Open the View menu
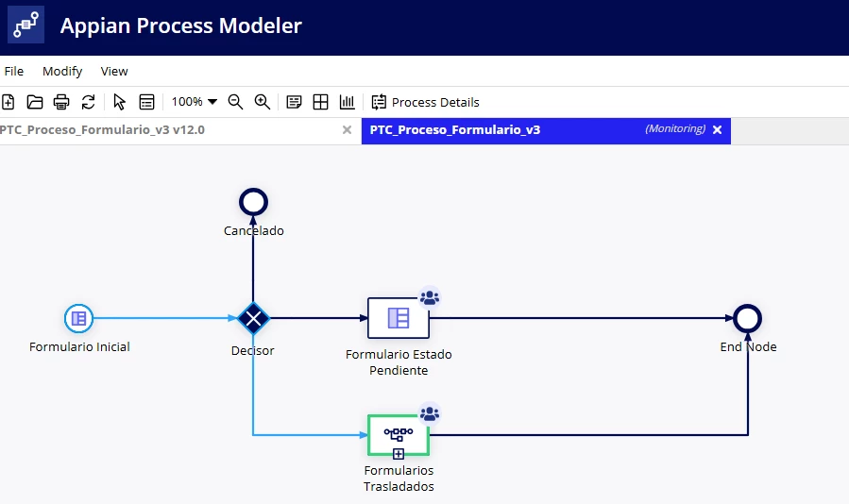The width and height of the screenshot is (849, 504). tap(114, 71)
